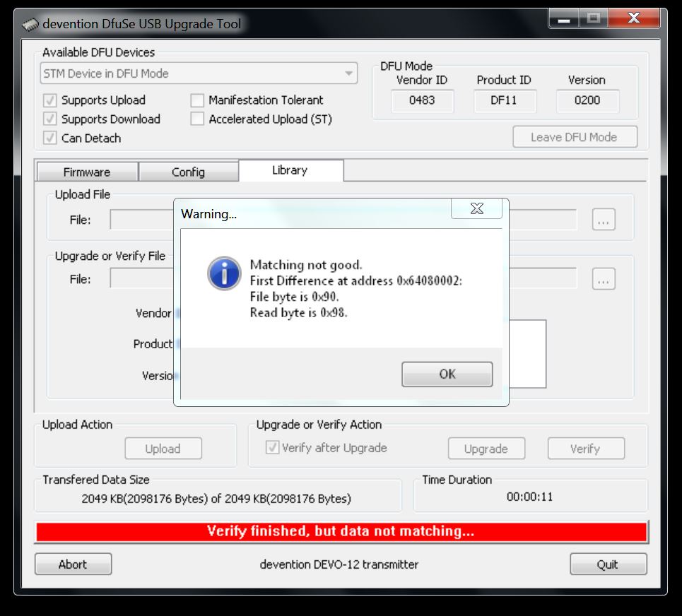The height and width of the screenshot is (616, 682).
Task: Click the Version field 0200
Action: (587, 100)
